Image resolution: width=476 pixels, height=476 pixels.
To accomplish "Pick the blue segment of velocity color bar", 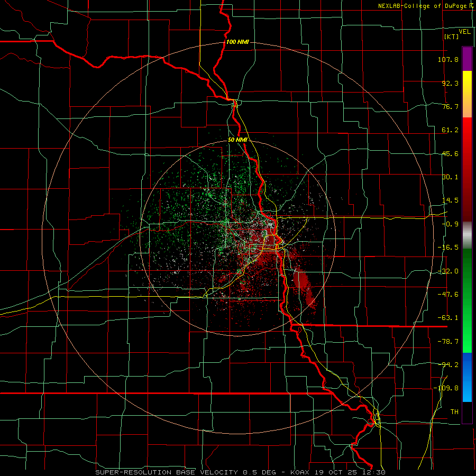I will (x=467, y=377).
